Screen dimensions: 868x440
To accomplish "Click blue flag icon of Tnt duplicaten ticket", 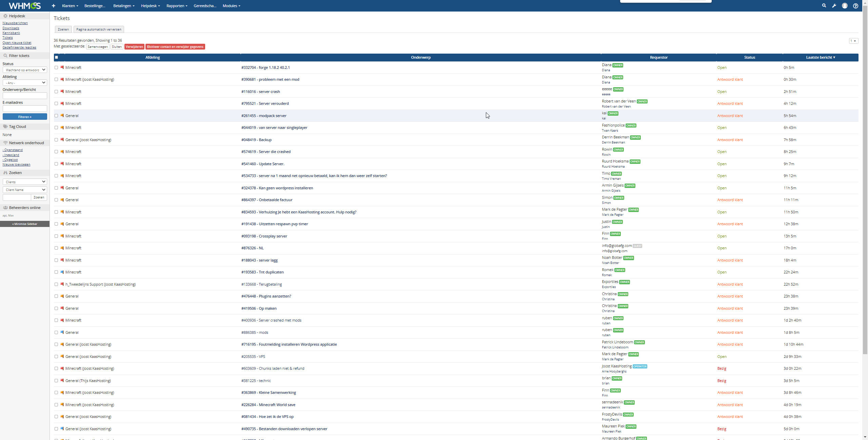I will click(x=62, y=272).
